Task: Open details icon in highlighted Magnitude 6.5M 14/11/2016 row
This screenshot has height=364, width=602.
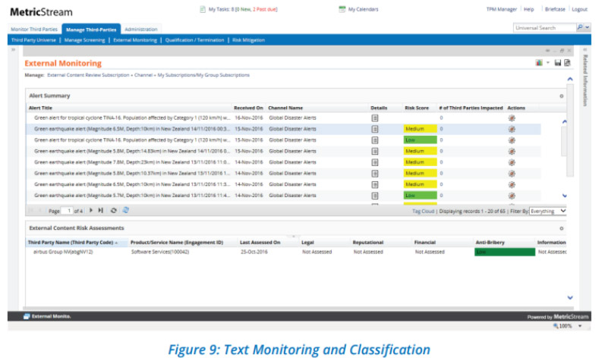Action: point(375,129)
